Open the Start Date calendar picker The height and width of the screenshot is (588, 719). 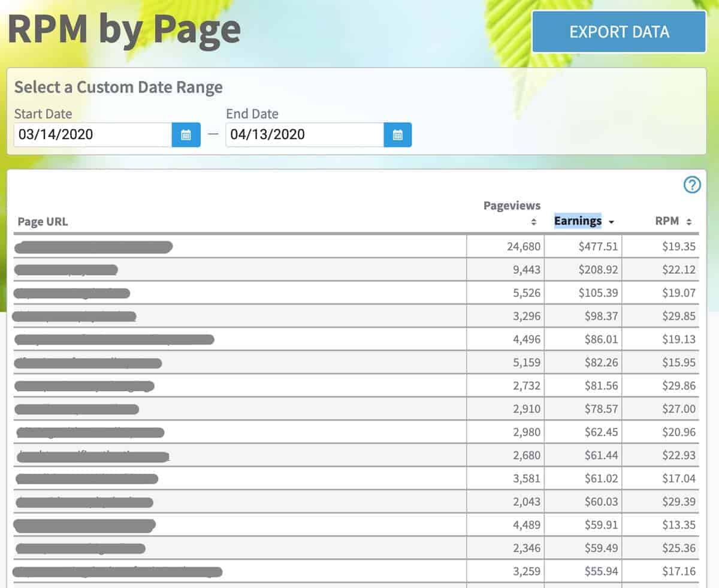click(186, 135)
